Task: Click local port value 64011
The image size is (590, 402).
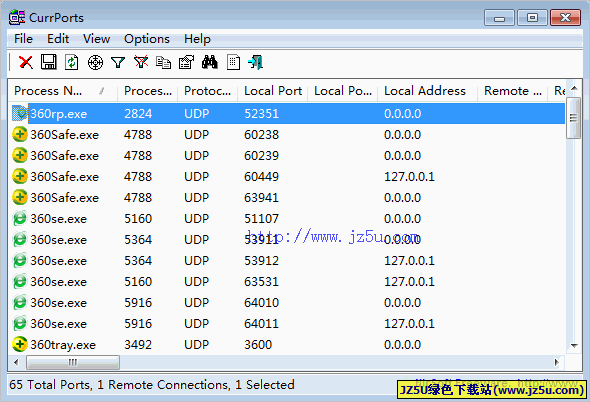Action: 262,324
